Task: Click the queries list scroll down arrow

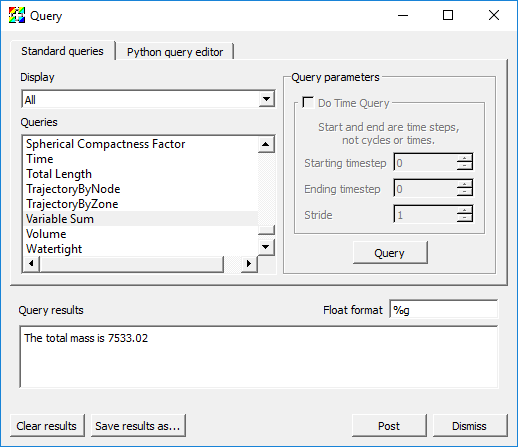Action: tap(266, 247)
